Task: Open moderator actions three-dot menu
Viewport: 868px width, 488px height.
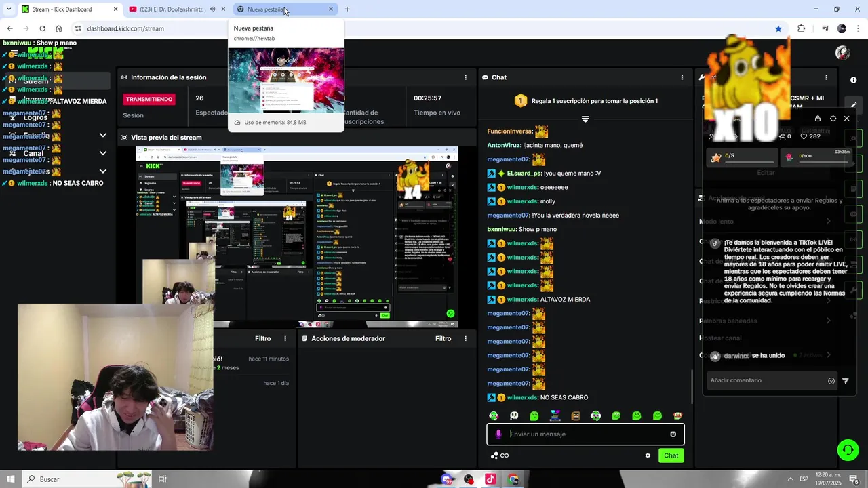Action: [465, 338]
